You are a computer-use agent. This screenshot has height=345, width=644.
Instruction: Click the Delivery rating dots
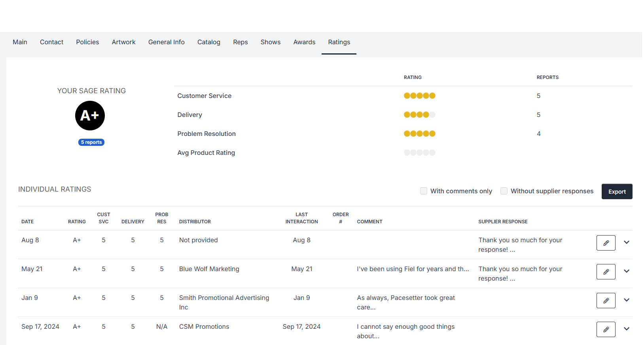tap(419, 115)
